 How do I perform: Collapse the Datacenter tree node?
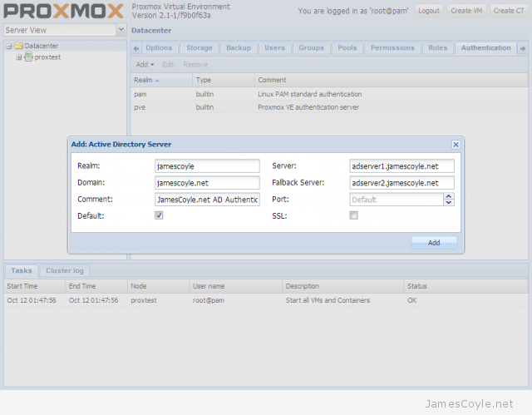pos(9,46)
